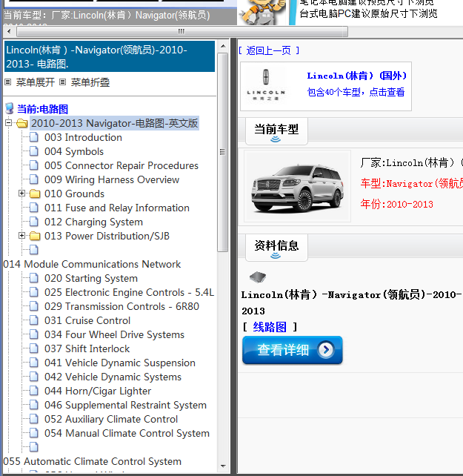The image size is (463, 476).
Task: Open 014 Module Communications Network
Action: click(x=92, y=264)
